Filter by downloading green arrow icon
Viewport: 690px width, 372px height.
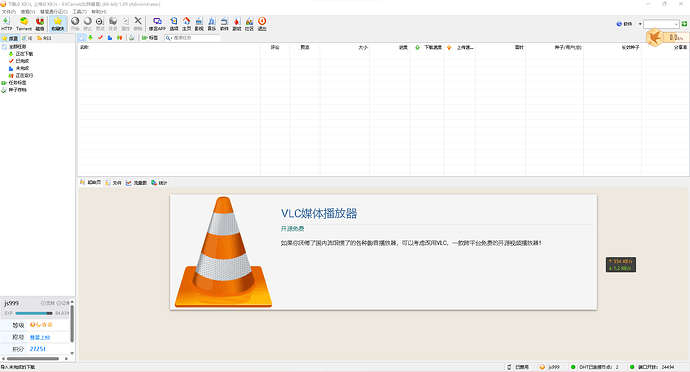(91, 38)
